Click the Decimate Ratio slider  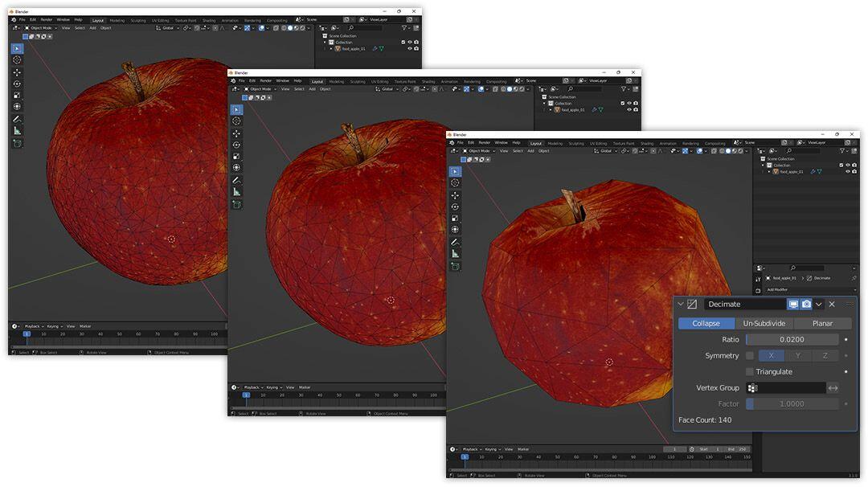(x=792, y=340)
